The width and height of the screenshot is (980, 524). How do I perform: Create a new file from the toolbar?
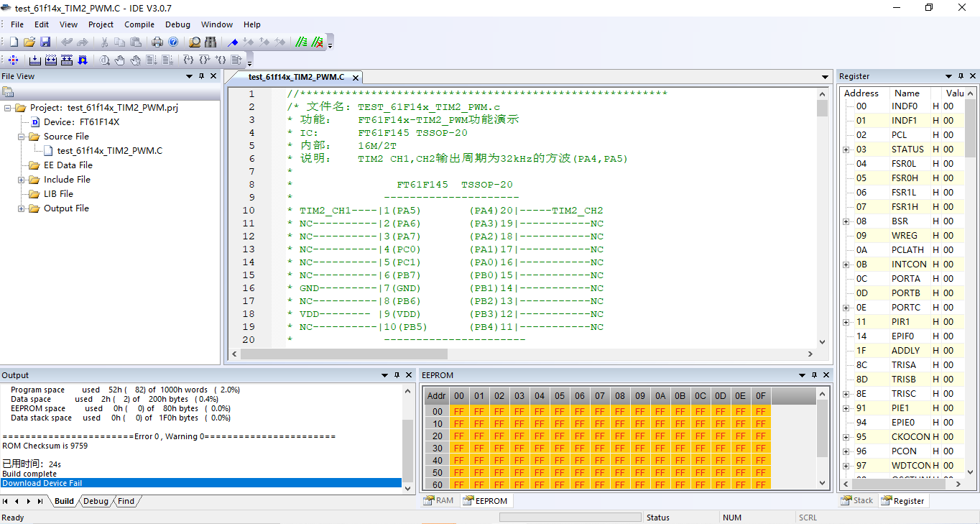tap(14, 42)
